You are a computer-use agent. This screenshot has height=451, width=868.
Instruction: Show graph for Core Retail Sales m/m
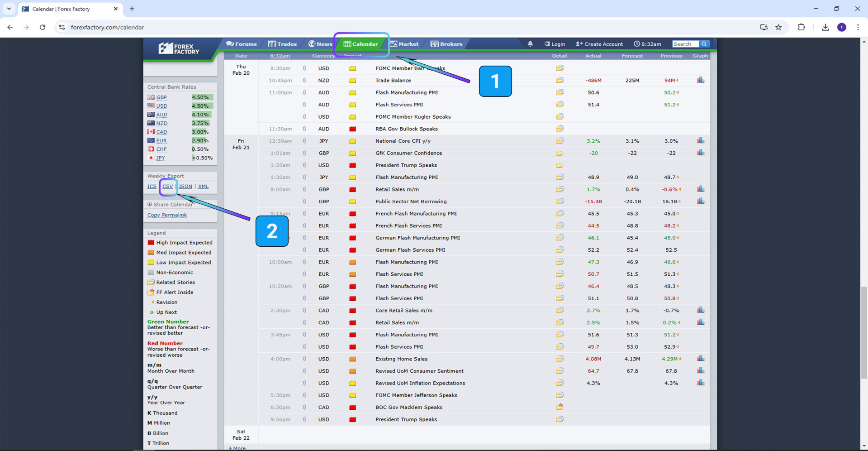coord(700,310)
